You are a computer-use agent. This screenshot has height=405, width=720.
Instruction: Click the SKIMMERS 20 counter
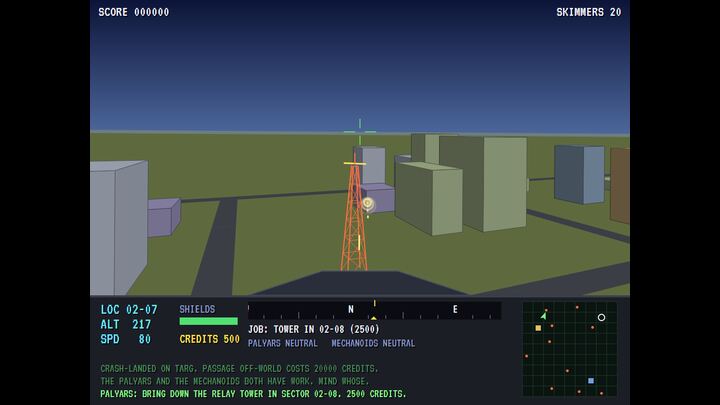(589, 12)
